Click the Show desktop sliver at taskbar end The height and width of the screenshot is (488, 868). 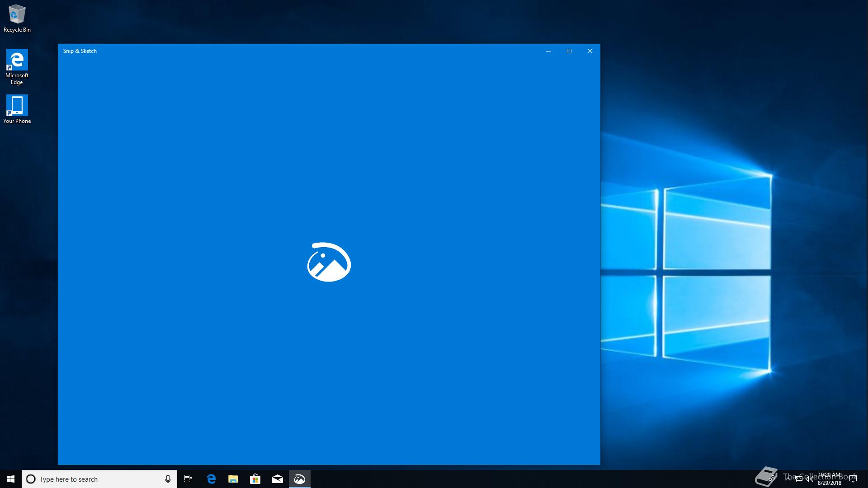[x=867, y=479]
